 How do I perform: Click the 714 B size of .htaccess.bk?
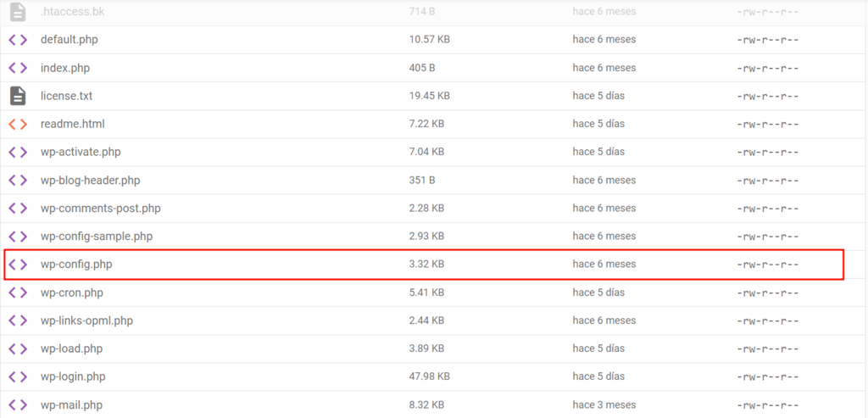[x=422, y=12]
